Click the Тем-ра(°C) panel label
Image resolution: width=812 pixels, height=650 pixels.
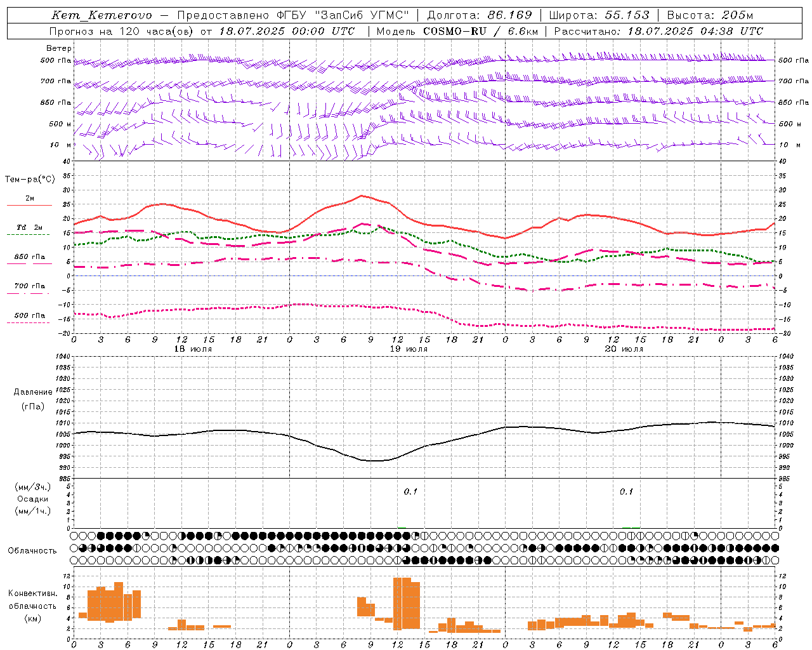pos(30,180)
